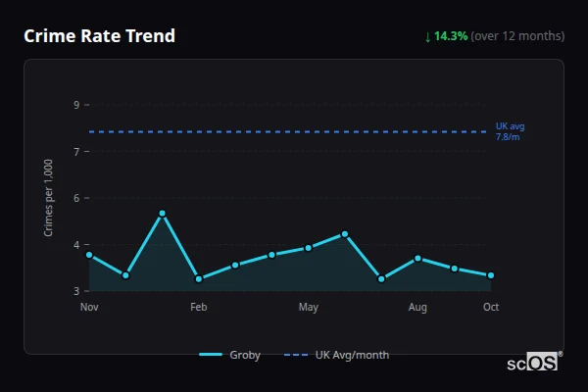588x392 pixels.
Task: Click the y-axis tick label 7
Action: pyautogui.click(x=76, y=152)
